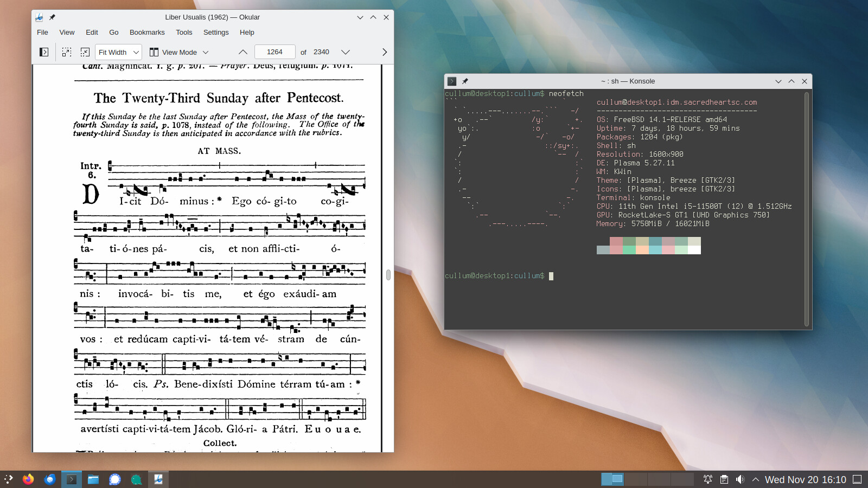Open Signal messenger from taskbar
868x488 pixels.
[115, 479]
